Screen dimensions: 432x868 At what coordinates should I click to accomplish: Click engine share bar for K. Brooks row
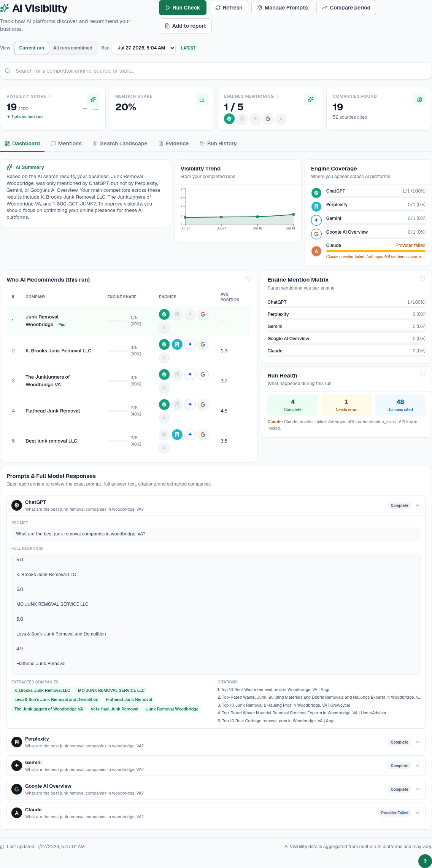[x=117, y=351]
